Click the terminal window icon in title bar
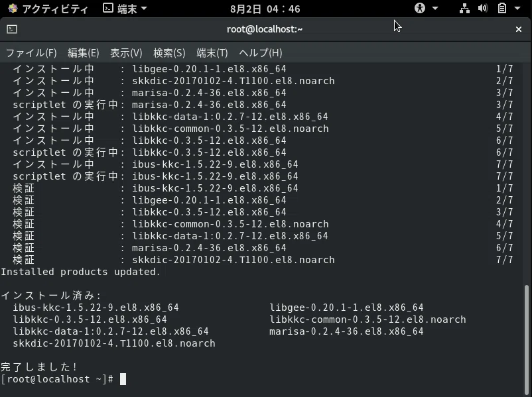532x397 pixels. coord(12,29)
